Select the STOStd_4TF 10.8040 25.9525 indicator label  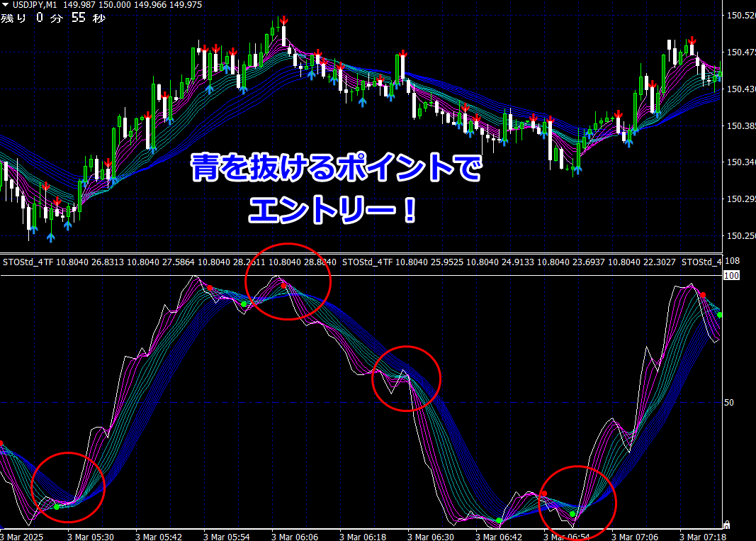[x=402, y=262]
